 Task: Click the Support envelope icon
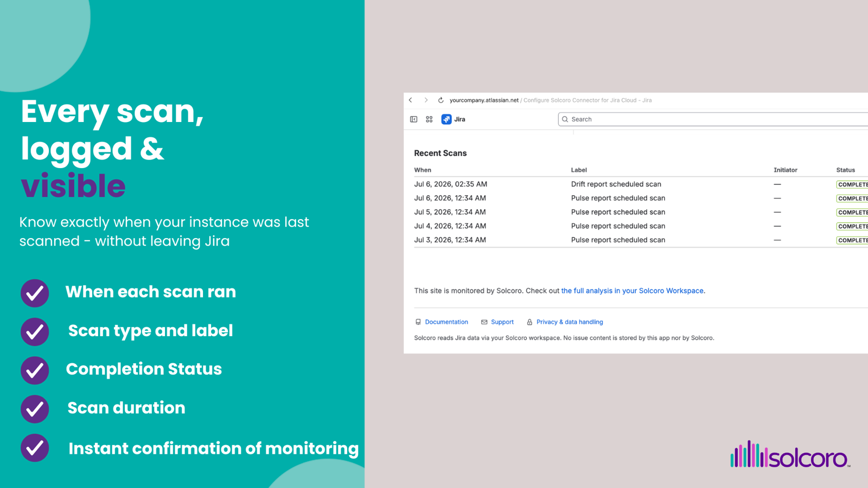coord(484,322)
